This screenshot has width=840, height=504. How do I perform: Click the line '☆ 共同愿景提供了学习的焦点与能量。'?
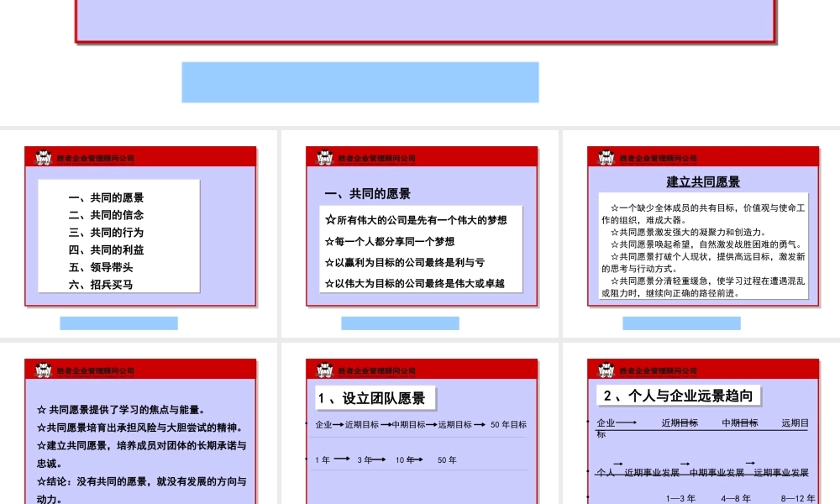click(122, 410)
